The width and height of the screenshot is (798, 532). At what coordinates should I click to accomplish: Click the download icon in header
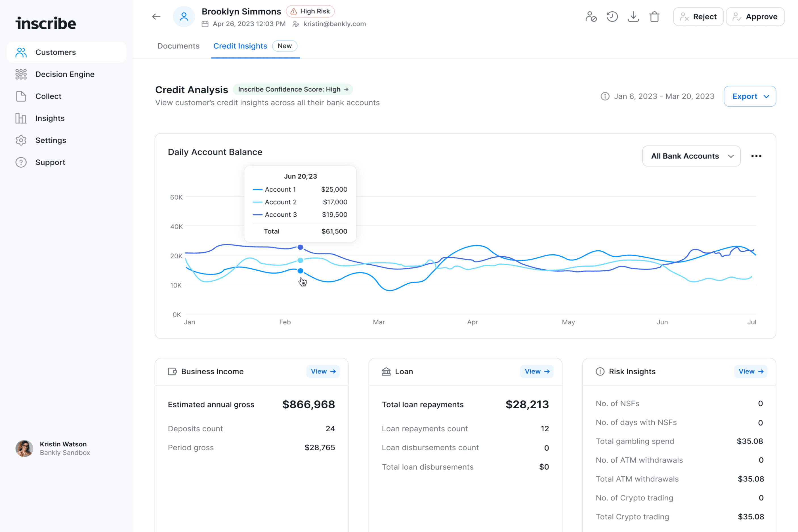point(633,17)
